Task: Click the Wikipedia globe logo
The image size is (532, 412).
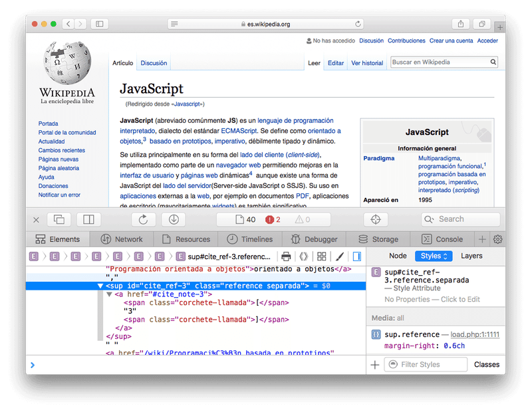Action: [x=67, y=62]
